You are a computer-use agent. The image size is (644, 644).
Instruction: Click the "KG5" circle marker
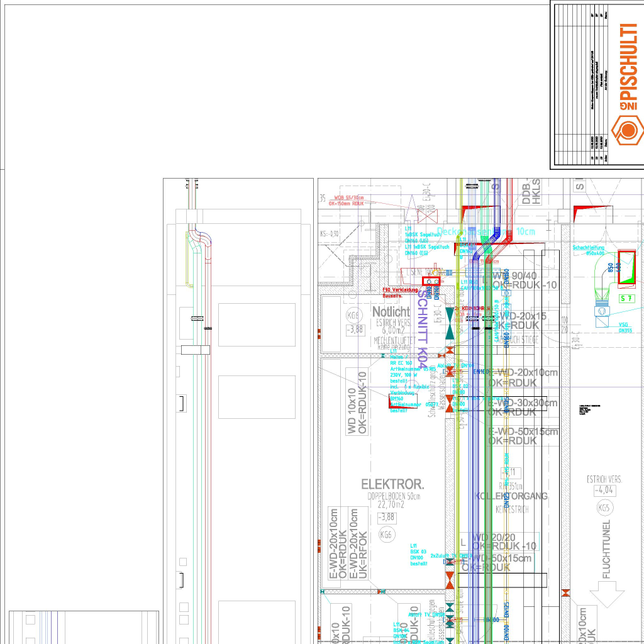pyautogui.click(x=604, y=508)
